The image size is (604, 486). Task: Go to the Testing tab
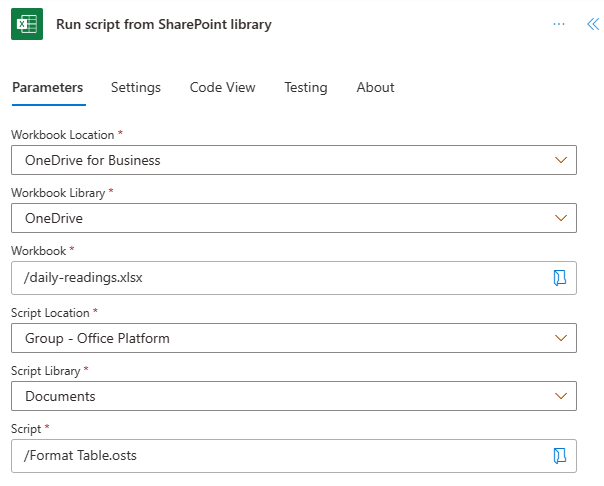coord(306,87)
